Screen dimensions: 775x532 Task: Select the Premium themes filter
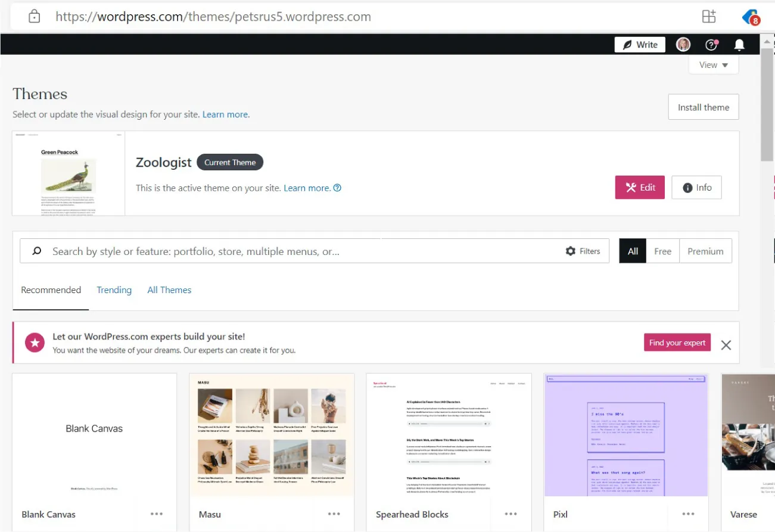coord(705,251)
